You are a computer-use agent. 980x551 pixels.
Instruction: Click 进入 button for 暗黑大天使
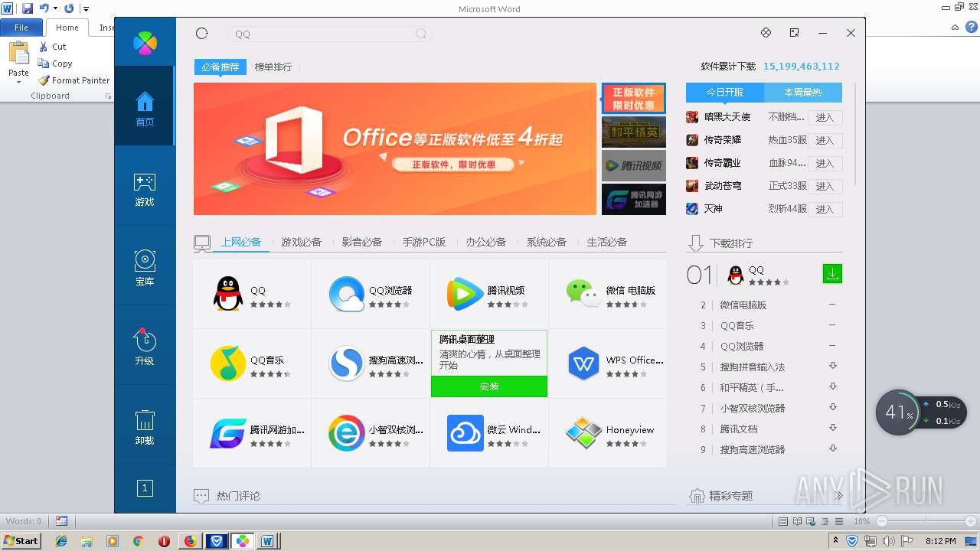pos(825,117)
